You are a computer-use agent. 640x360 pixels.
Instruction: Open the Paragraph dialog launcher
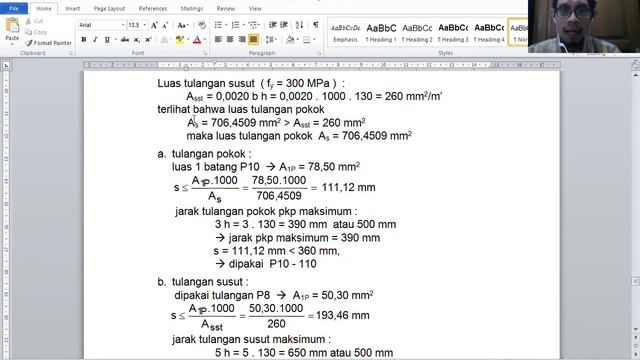pos(319,53)
